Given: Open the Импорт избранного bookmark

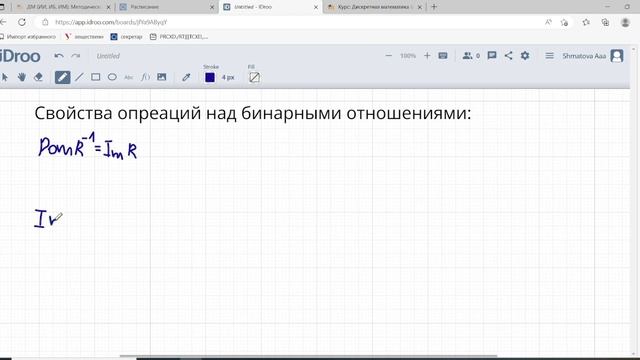Looking at the screenshot, I should click(28, 37).
